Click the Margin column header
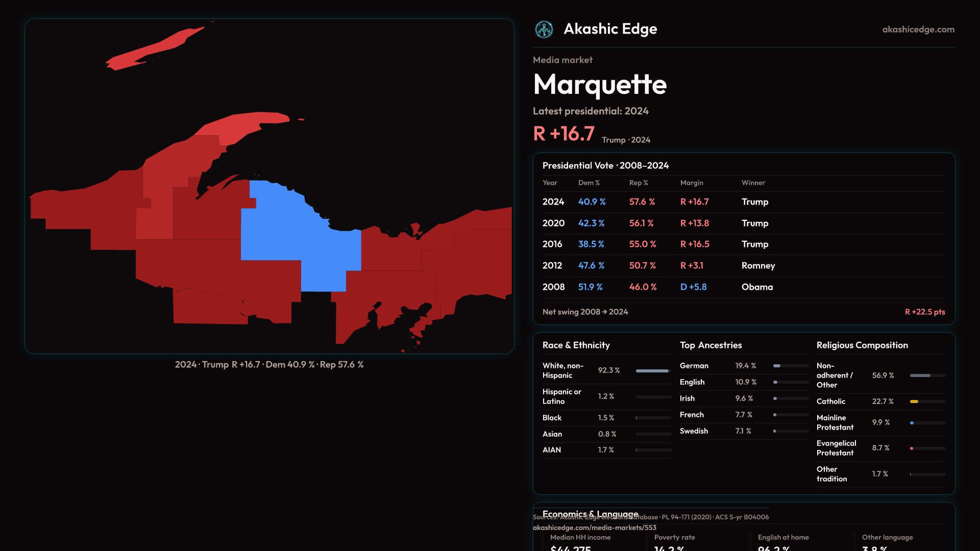Image resolution: width=980 pixels, height=551 pixels. click(x=691, y=183)
